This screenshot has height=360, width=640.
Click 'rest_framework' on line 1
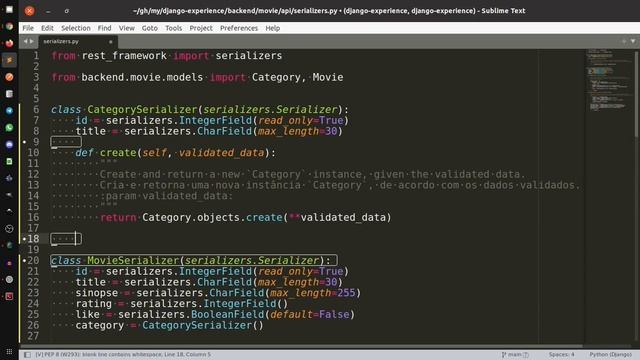click(x=124, y=56)
